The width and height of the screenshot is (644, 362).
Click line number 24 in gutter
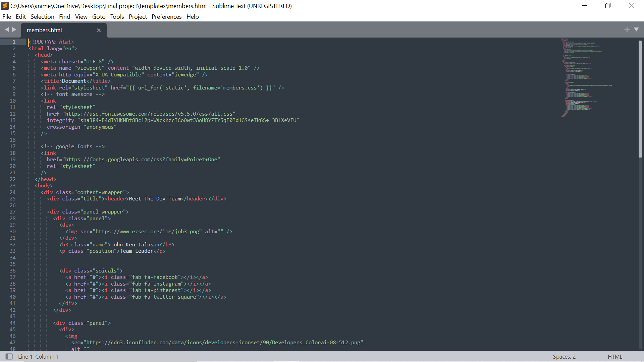[12, 192]
